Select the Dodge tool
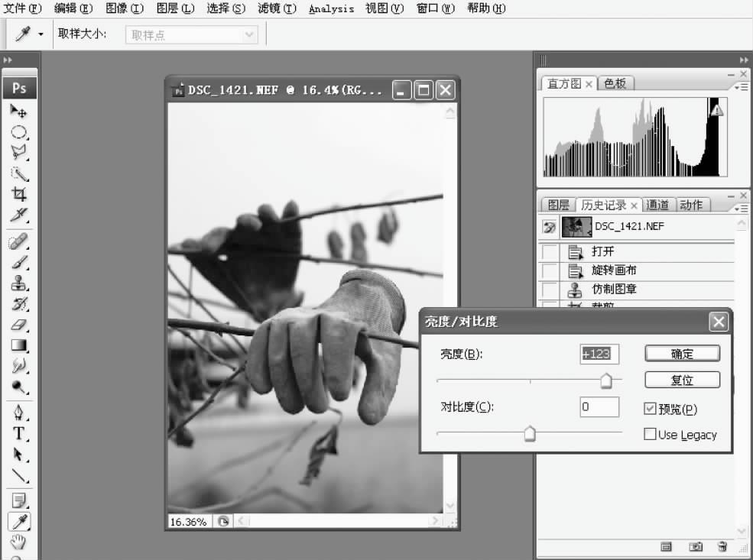Image resolution: width=753 pixels, height=560 pixels. (x=18, y=387)
